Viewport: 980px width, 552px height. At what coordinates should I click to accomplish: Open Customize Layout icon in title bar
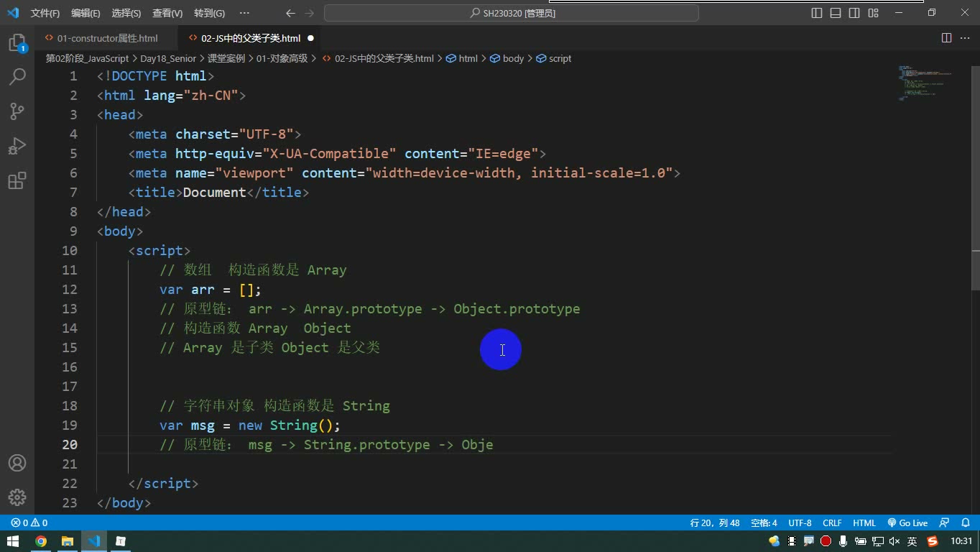[x=873, y=13]
